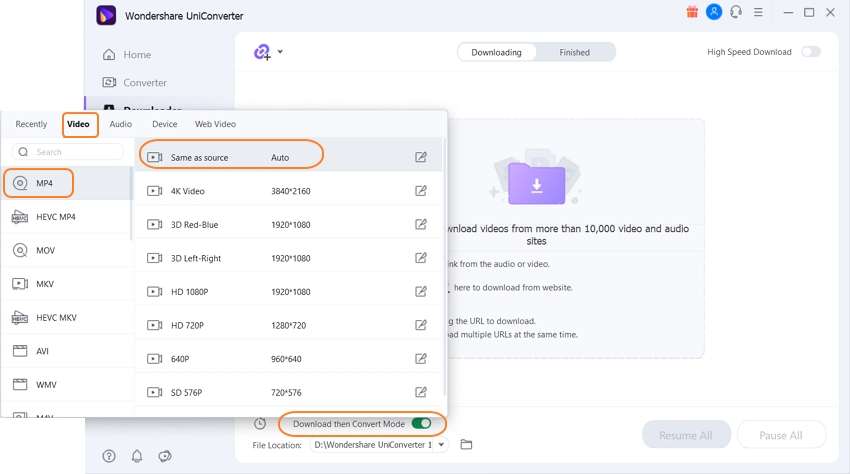The width and height of the screenshot is (850, 474).
Task: Click the gift box icon in title bar
Action: click(x=692, y=12)
